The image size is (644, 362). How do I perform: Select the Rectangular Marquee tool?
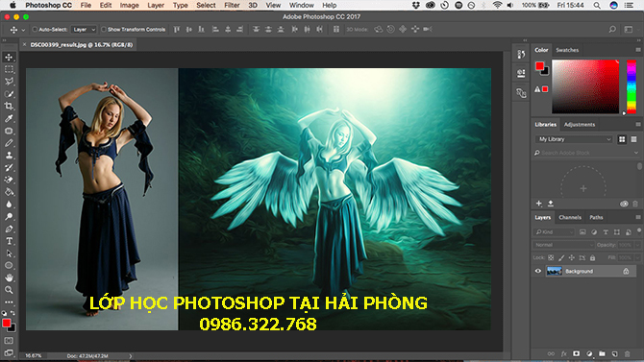pos(9,69)
